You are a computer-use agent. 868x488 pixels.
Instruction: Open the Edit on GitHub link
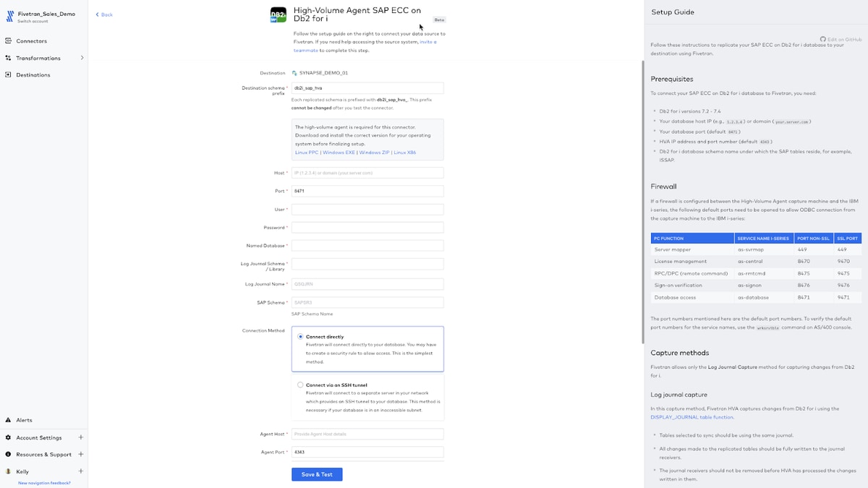point(841,39)
